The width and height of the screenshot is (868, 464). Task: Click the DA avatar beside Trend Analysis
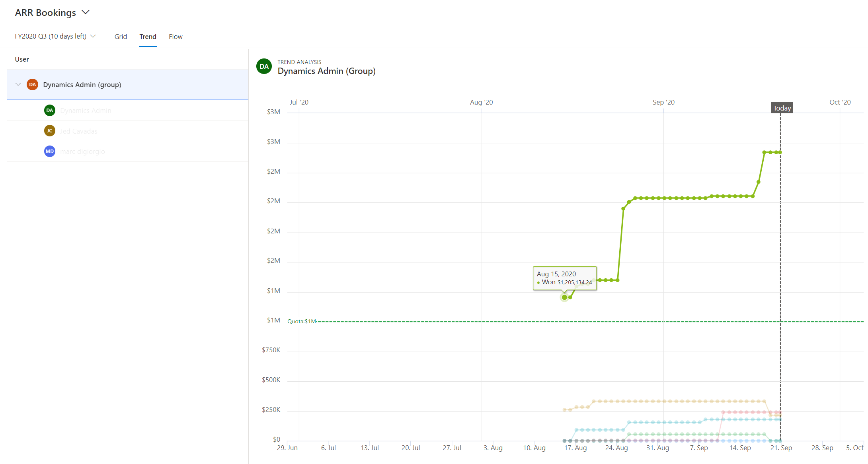click(x=264, y=66)
